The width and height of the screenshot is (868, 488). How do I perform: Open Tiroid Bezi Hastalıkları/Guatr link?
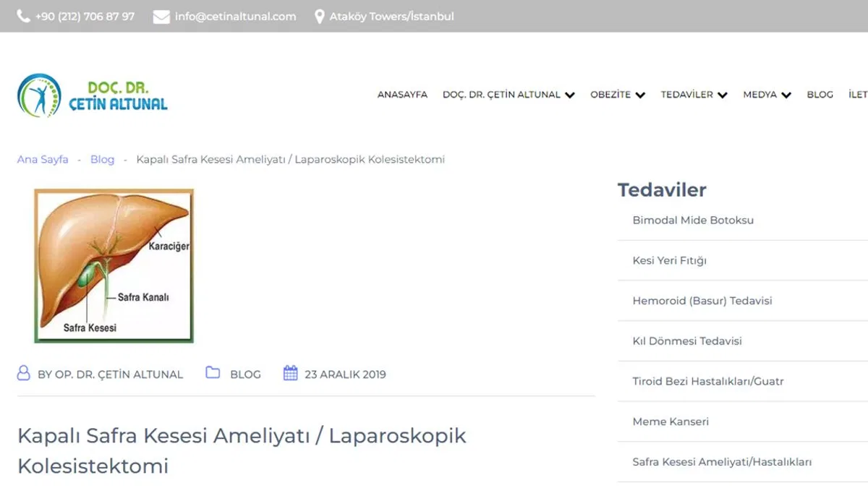coord(707,381)
